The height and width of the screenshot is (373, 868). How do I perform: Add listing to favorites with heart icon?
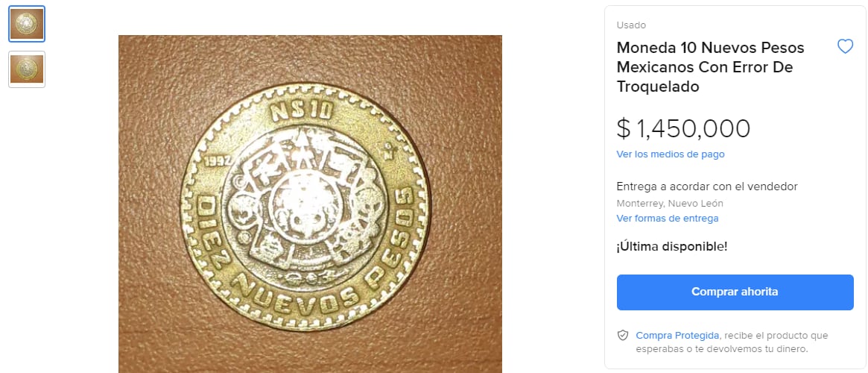(845, 46)
